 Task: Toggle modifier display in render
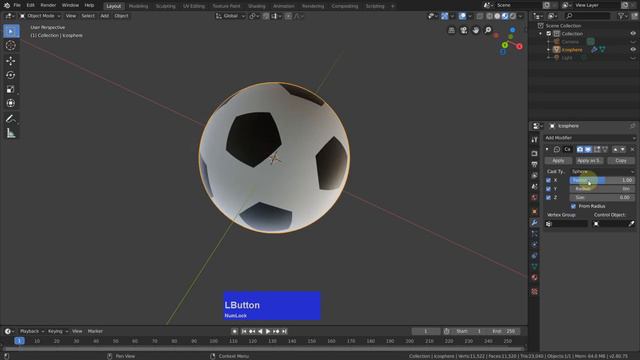click(580, 150)
